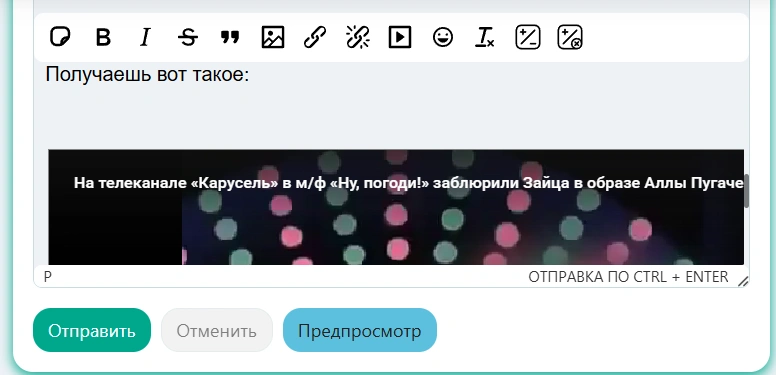This screenshot has height=375, width=776.
Task: Click 'ОТПРАВКА ПО CTRL + ENTER' status text
Action: point(628,277)
